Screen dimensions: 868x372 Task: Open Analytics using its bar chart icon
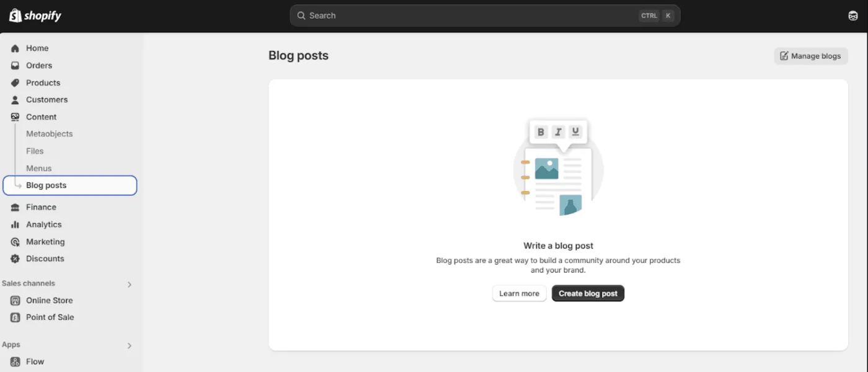[15, 224]
